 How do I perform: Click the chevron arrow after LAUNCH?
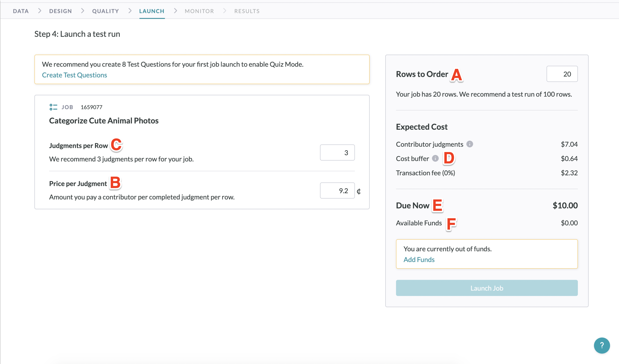pyautogui.click(x=175, y=11)
